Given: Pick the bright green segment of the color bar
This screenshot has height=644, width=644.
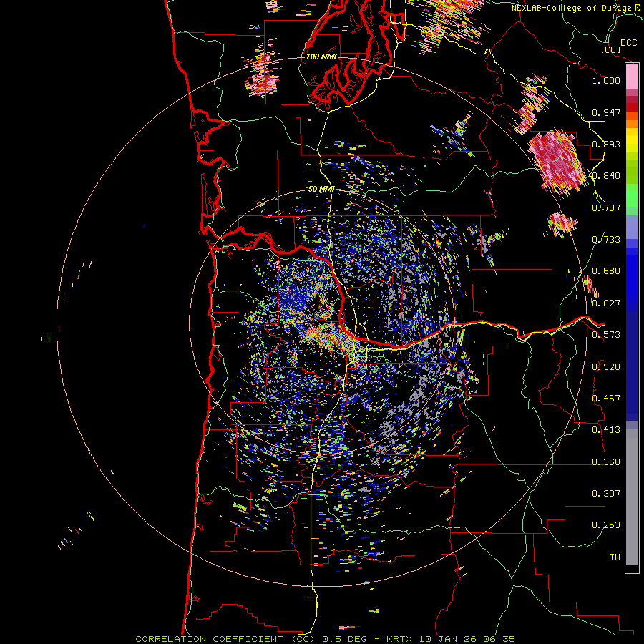Looking at the screenshot, I should (632, 195).
